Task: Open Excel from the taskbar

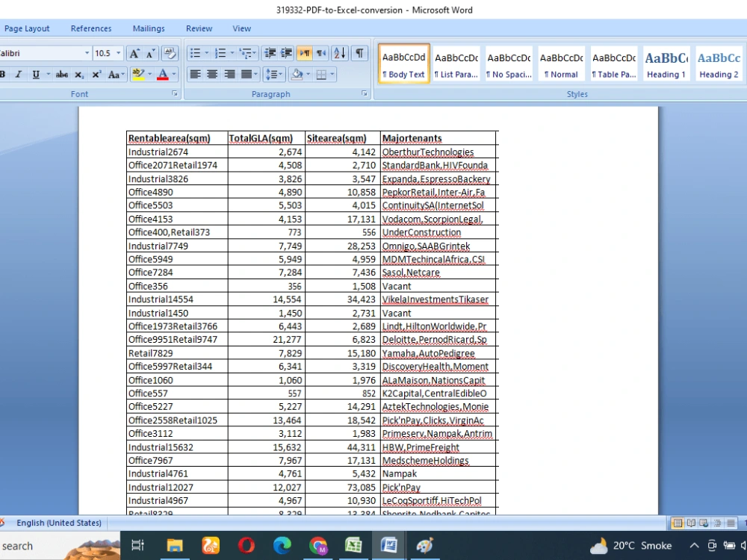Action: pos(353,545)
